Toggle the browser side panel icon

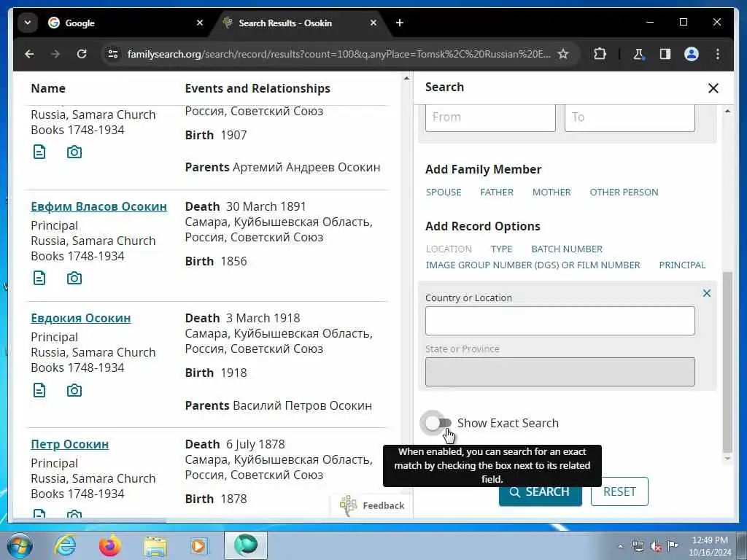pos(665,54)
